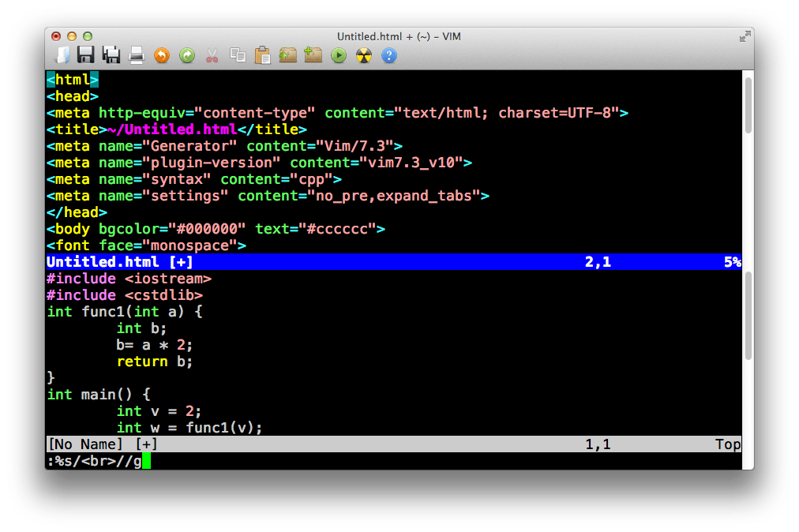Paste from clipboard via toolbar icon
799x532 pixels.
tap(261, 55)
